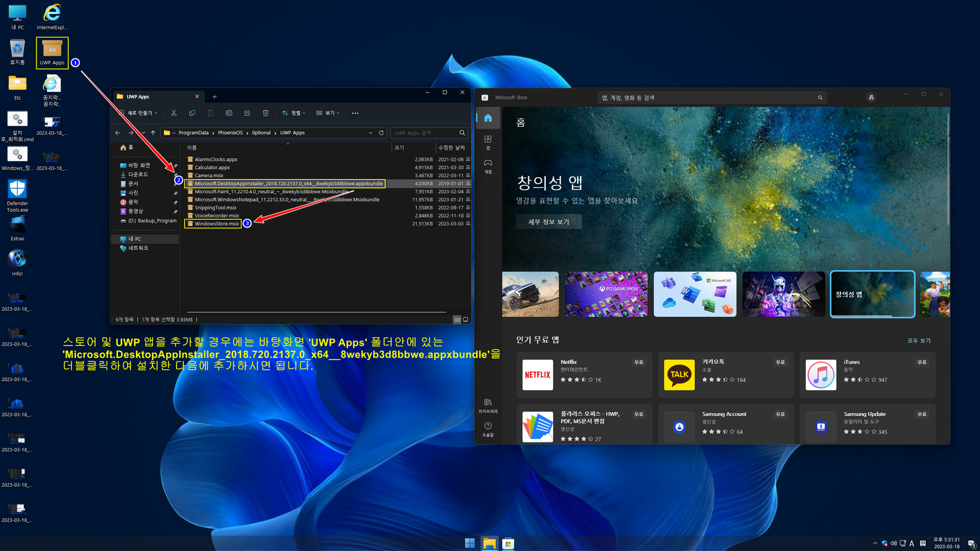
Task: Select the PC Game Pass banner thumbnail
Action: click(606, 294)
